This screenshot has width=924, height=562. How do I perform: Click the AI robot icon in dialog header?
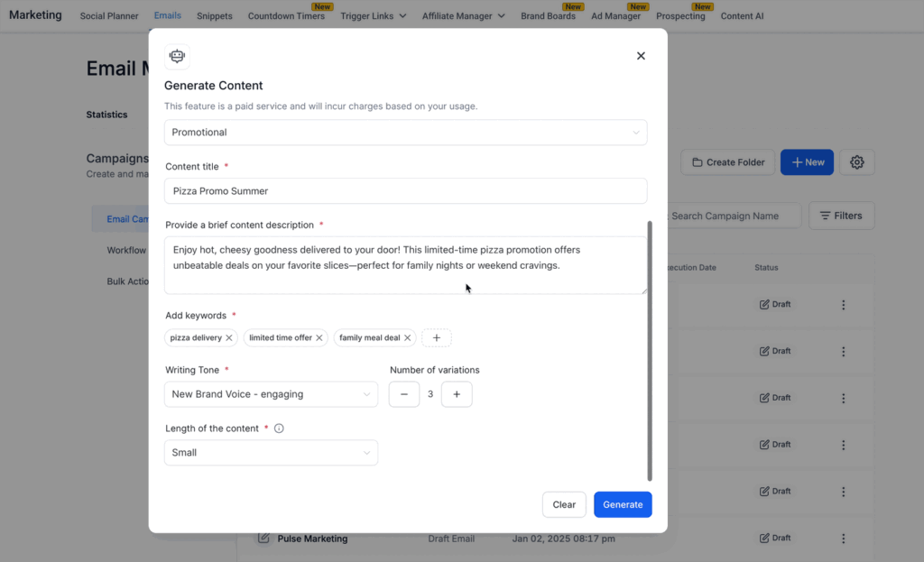pyautogui.click(x=177, y=56)
